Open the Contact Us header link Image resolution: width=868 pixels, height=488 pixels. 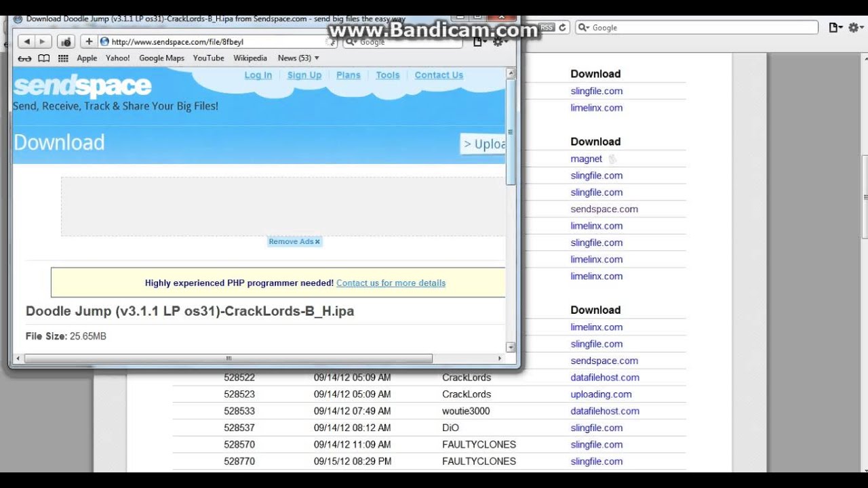439,75
